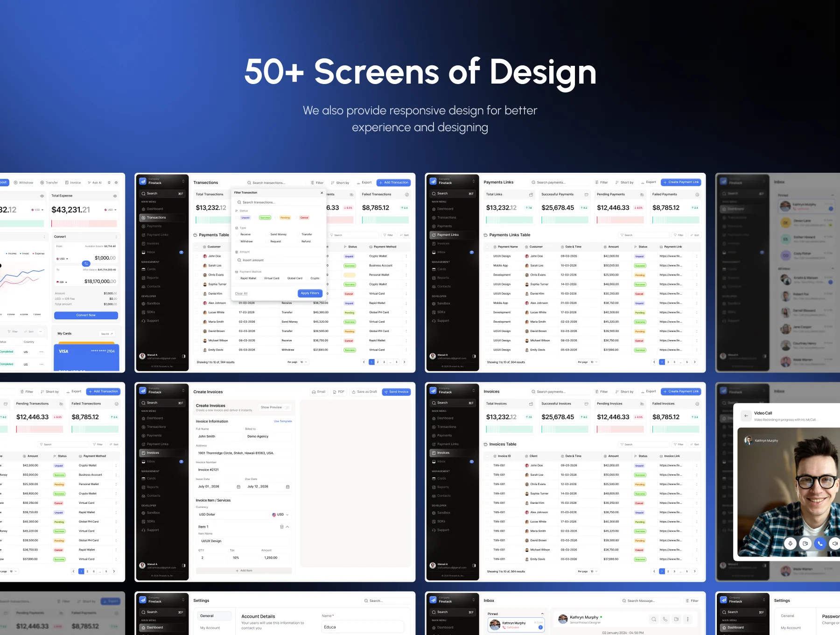Image resolution: width=840 pixels, height=635 pixels.
Task: Click the Use Template link
Action: [x=283, y=421]
